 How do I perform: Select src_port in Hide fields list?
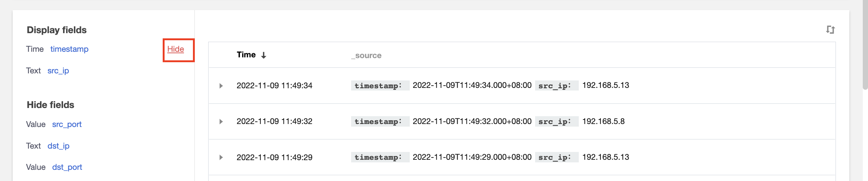(x=66, y=124)
